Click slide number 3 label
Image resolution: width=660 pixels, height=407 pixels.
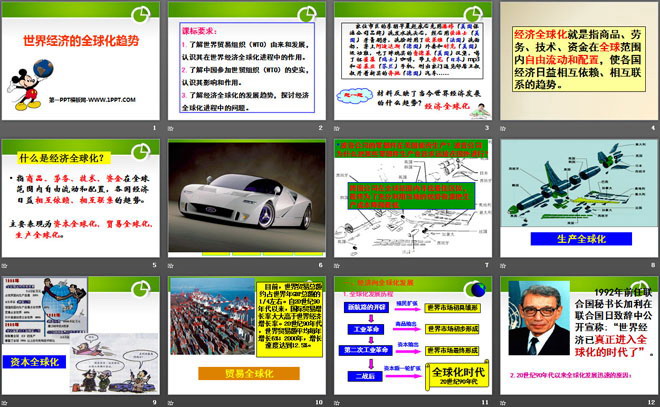pos(487,128)
